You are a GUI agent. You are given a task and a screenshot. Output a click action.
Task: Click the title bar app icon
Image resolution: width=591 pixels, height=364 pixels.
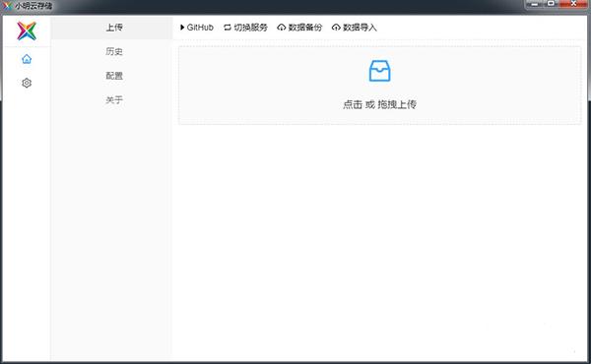pyautogui.click(x=7, y=6)
